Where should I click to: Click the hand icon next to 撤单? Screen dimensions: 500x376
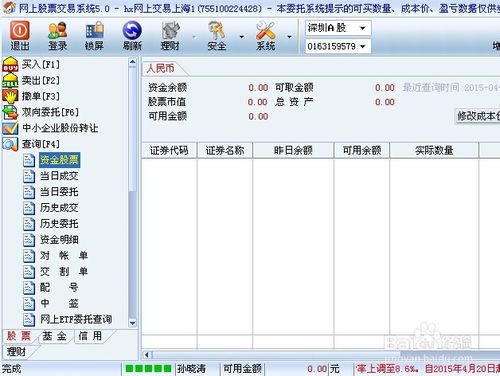10,96
